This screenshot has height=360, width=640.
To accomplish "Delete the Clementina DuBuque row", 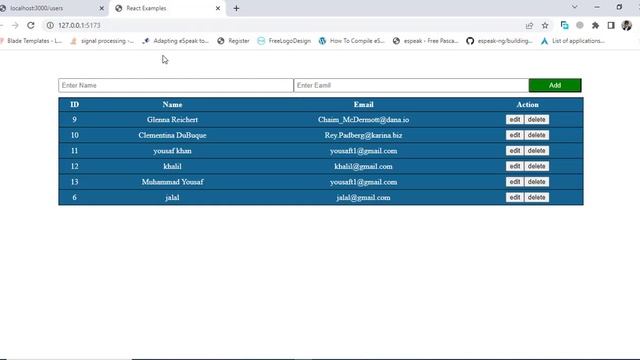I will tap(536, 135).
